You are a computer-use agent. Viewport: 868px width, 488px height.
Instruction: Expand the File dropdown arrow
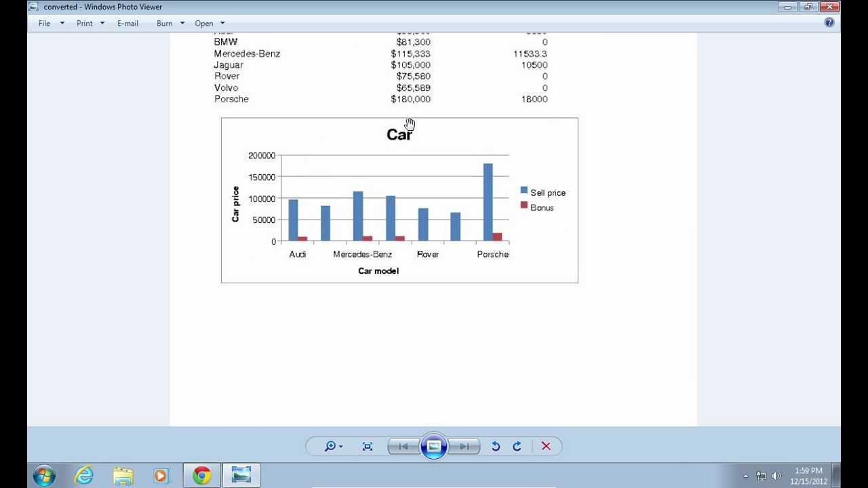tap(62, 23)
